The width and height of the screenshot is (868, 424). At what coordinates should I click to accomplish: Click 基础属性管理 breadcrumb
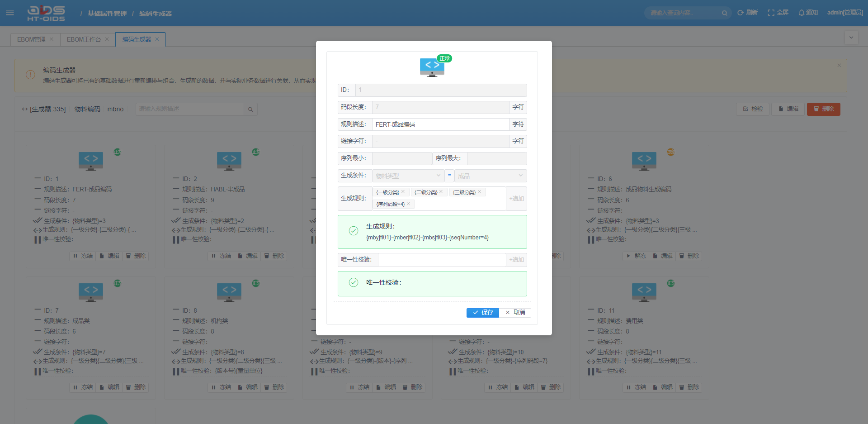point(107,14)
